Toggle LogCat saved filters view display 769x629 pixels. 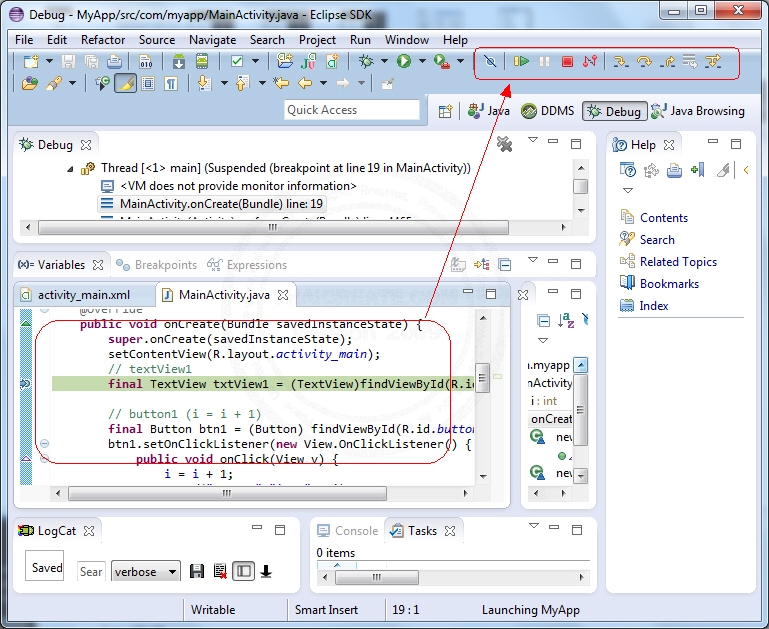pos(243,571)
